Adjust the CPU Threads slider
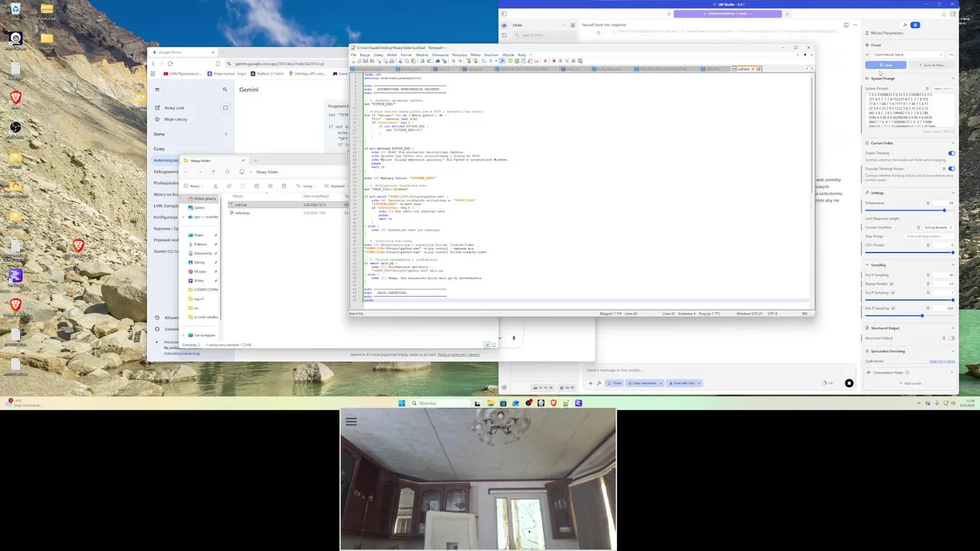 [x=909, y=253]
